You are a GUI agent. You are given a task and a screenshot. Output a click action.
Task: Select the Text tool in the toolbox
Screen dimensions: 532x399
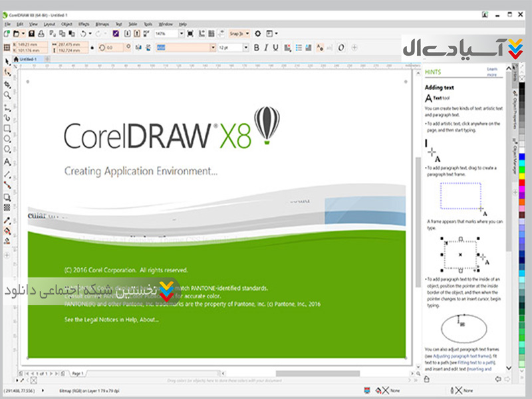pos(7,162)
